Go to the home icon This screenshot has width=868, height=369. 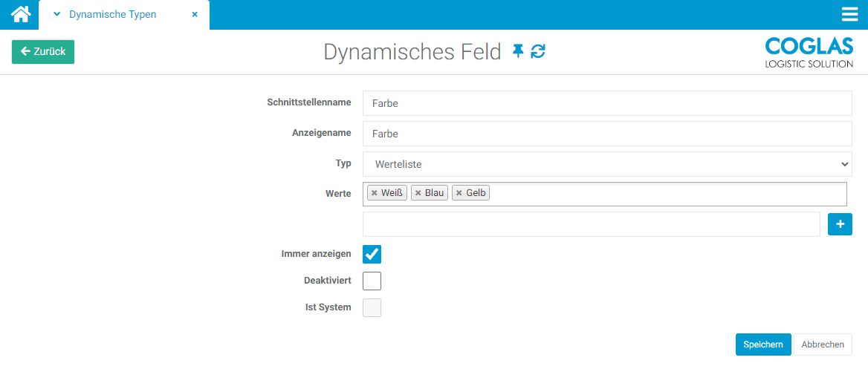pyautogui.click(x=20, y=14)
